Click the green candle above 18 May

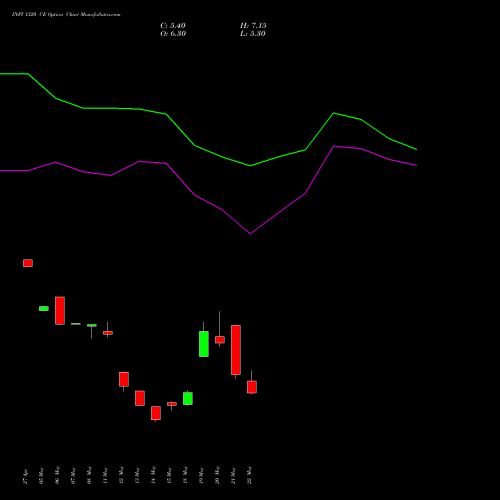pos(188,398)
